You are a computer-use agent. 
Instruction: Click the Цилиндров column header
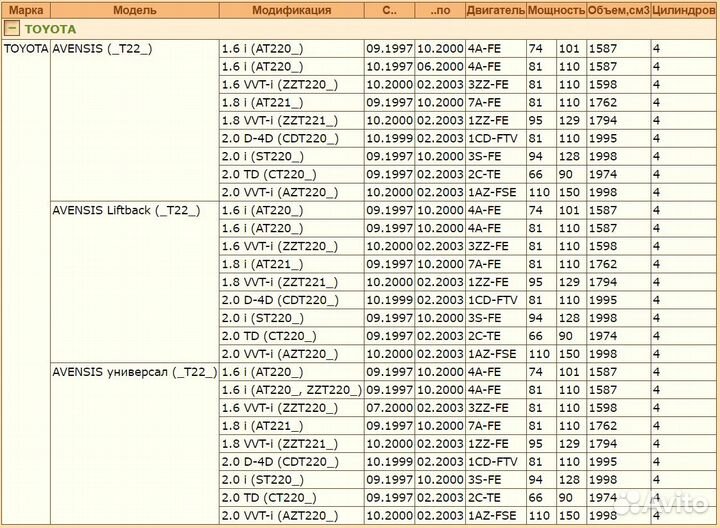point(684,10)
